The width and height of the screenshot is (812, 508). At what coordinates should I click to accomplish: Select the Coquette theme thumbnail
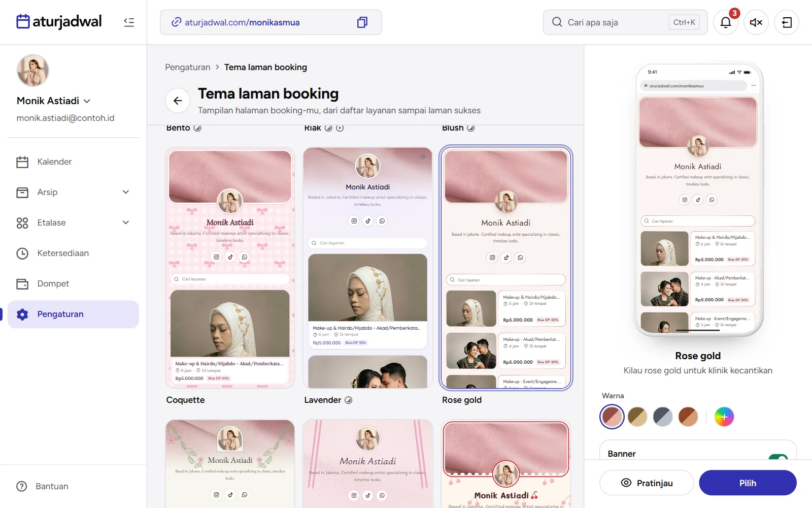coord(230,268)
